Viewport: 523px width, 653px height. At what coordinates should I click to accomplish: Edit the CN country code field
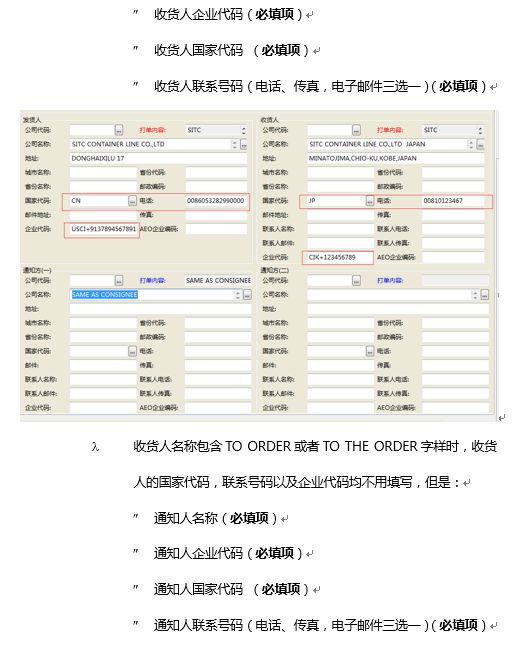pyautogui.click(x=99, y=201)
